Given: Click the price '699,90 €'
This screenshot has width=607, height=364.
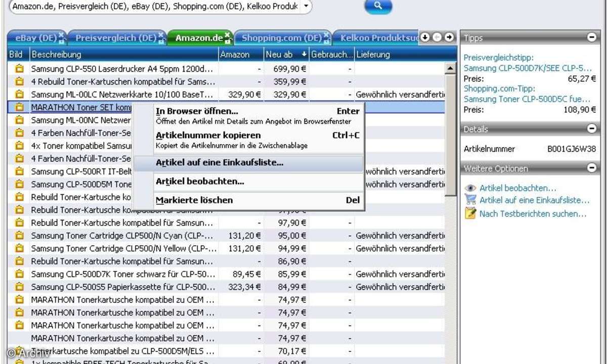Looking at the screenshot, I should [289, 69].
